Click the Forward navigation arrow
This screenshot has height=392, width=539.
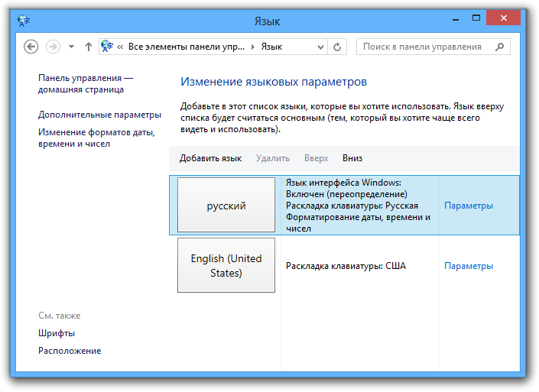(x=53, y=47)
